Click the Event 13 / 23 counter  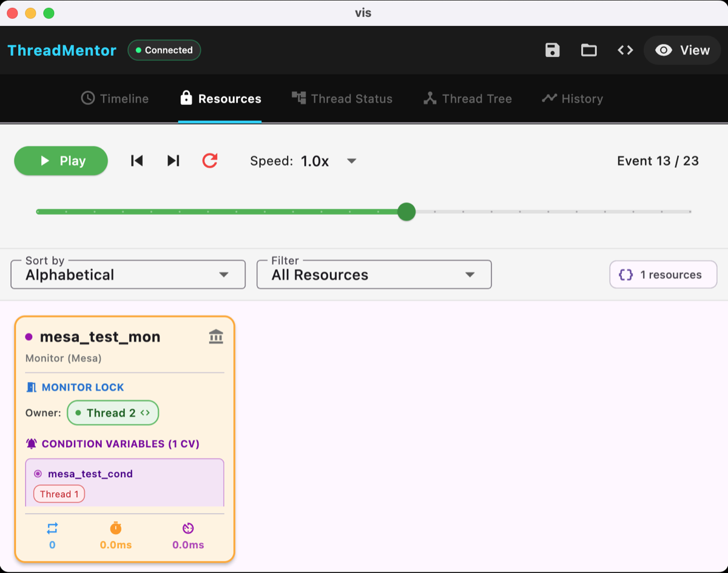point(658,161)
